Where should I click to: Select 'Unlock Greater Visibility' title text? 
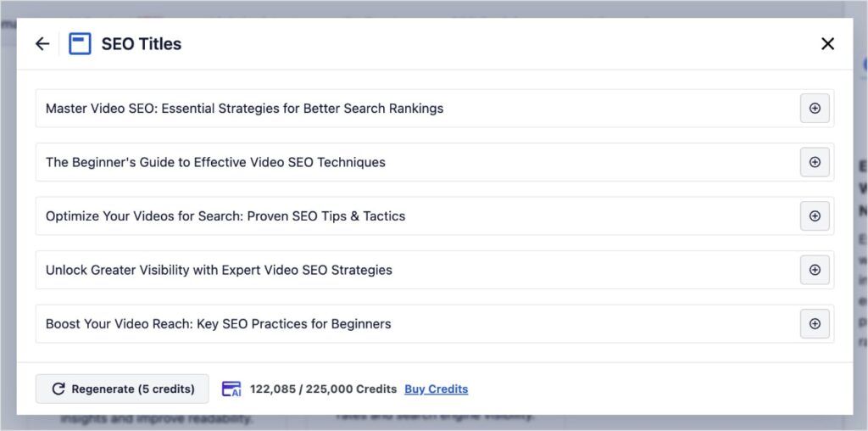click(x=219, y=270)
